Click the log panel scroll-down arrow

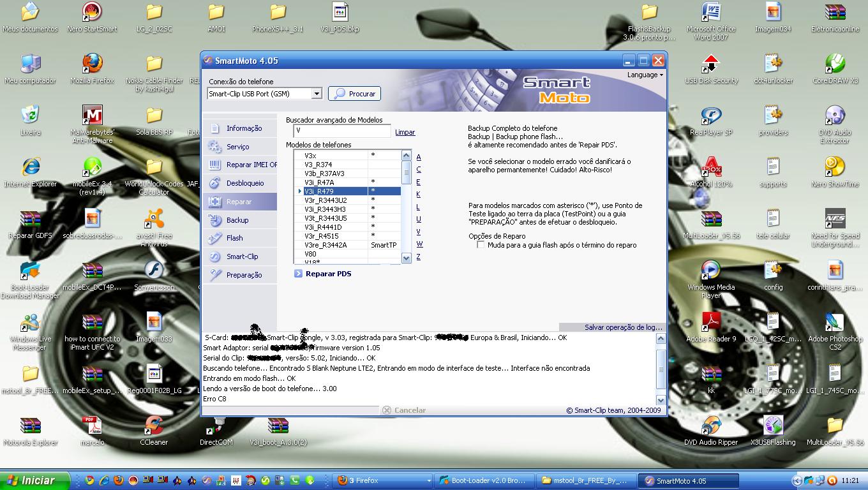tap(661, 400)
